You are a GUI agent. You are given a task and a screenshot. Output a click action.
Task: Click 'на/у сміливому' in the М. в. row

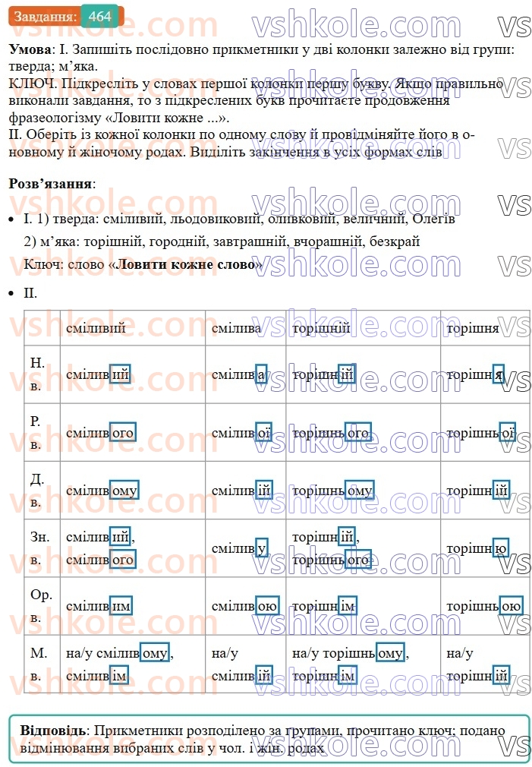click(x=118, y=652)
